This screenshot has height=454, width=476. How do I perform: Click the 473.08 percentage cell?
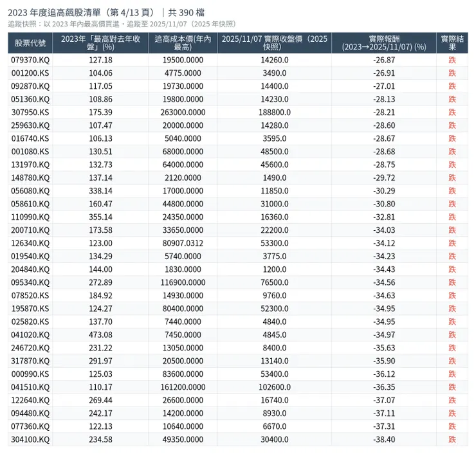100,335
